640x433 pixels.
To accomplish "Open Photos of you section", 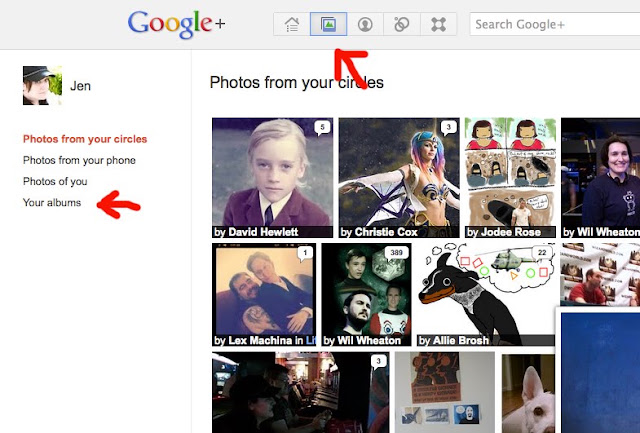I will 55,182.
